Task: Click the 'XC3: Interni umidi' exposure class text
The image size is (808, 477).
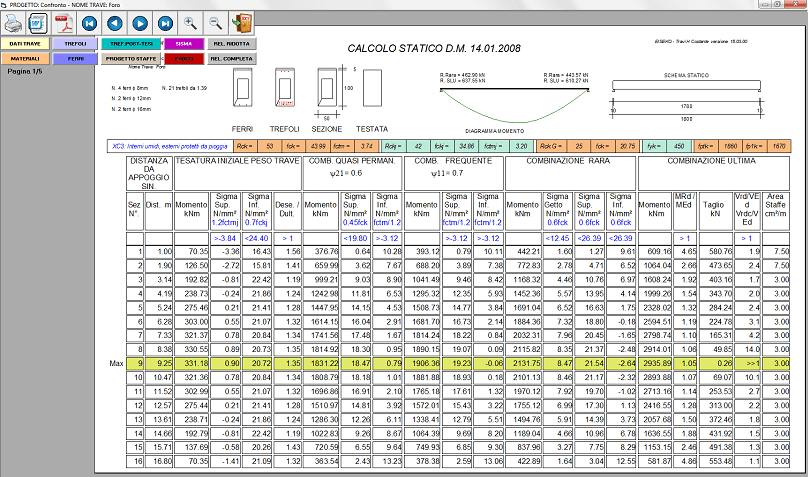Action: 170,146
